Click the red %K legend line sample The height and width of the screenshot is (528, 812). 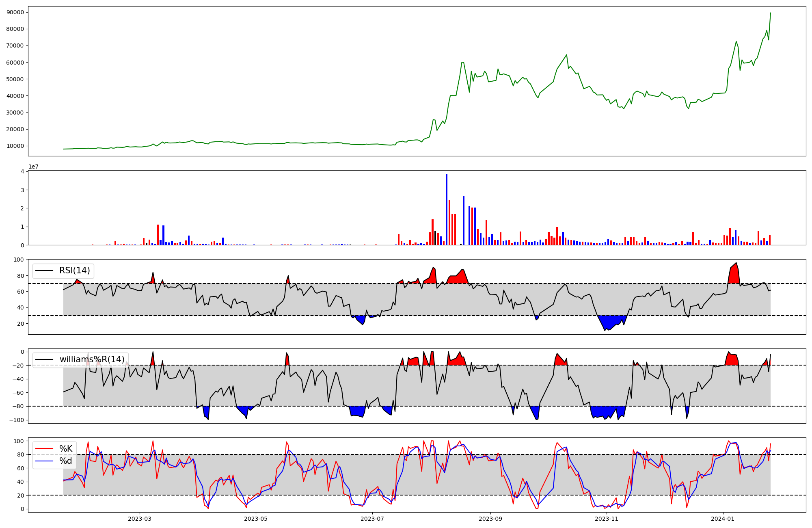[x=44, y=449]
